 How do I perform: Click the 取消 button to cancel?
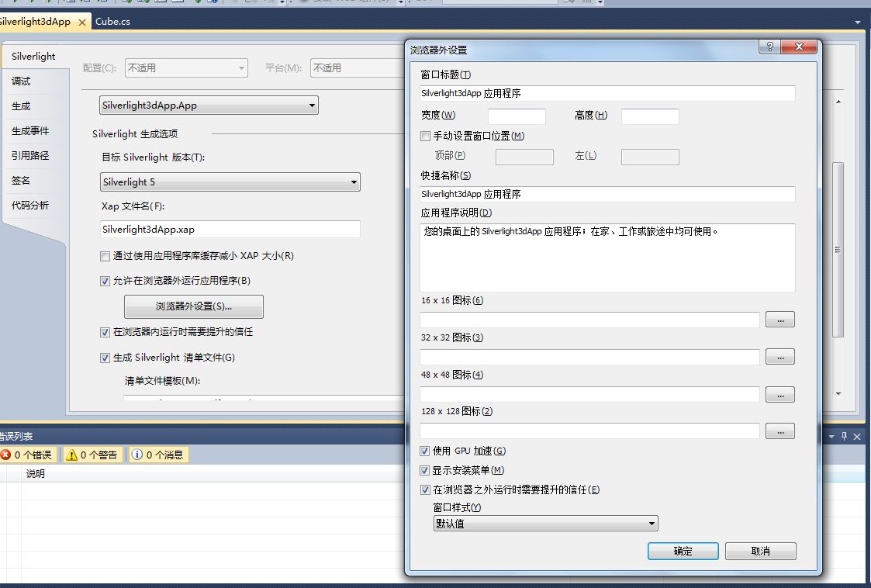[x=760, y=551]
